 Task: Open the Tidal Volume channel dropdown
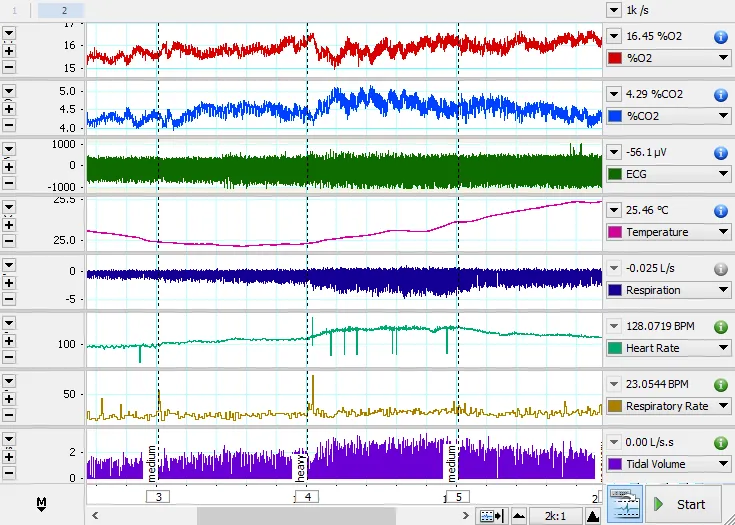pyautogui.click(x=723, y=464)
